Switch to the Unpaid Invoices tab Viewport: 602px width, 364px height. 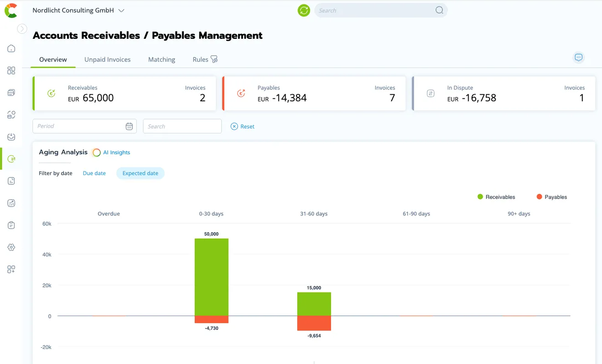tap(108, 59)
